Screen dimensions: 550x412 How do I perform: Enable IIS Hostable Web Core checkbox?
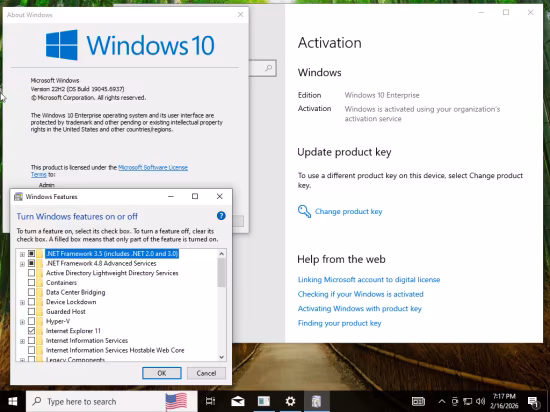click(31, 350)
